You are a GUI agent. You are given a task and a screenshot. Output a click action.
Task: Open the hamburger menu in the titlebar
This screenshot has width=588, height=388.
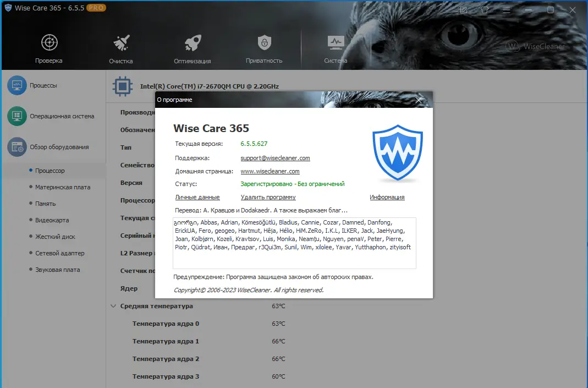[x=505, y=10]
